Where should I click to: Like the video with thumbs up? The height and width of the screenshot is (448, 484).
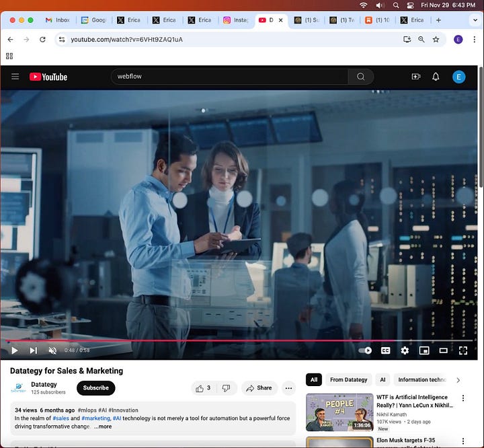click(x=204, y=388)
